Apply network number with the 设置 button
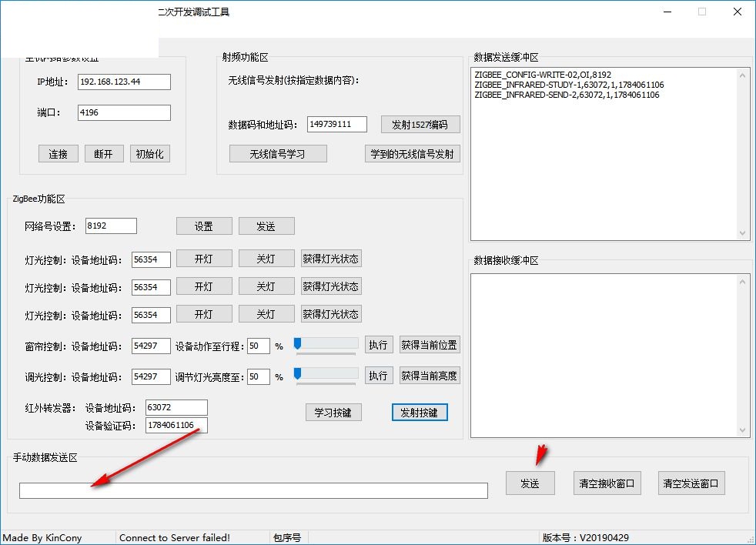The height and width of the screenshot is (545, 756). pos(204,226)
